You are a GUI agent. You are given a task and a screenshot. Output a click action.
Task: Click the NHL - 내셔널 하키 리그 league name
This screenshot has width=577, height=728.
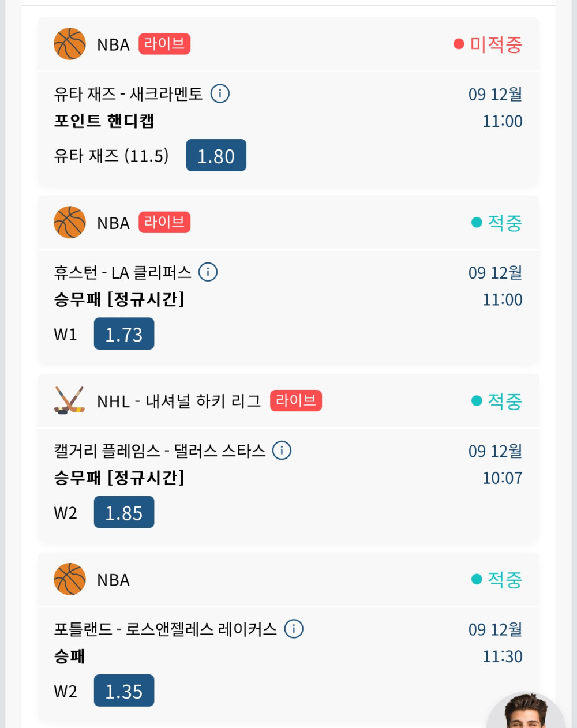point(179,401)
